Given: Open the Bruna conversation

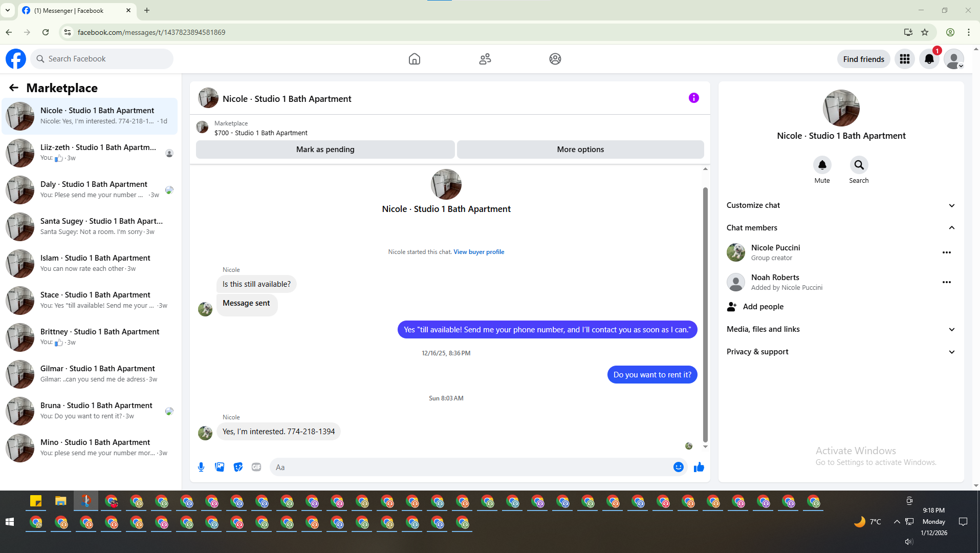Looking at the screenshot, I should click(x=90, y=411).
